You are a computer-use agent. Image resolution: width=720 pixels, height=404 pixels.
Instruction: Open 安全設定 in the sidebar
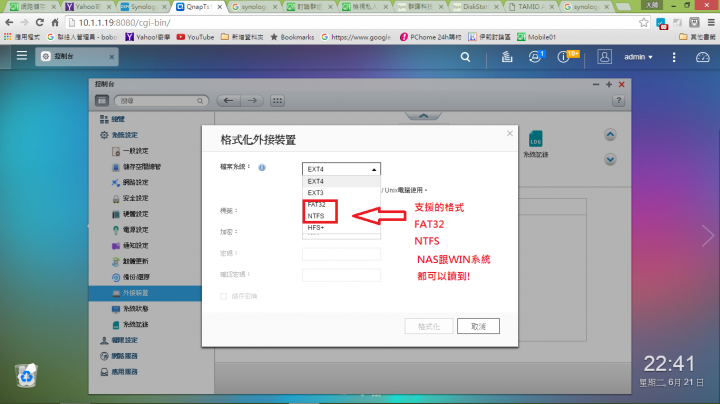pyautogui.click(x=130, y=198)
